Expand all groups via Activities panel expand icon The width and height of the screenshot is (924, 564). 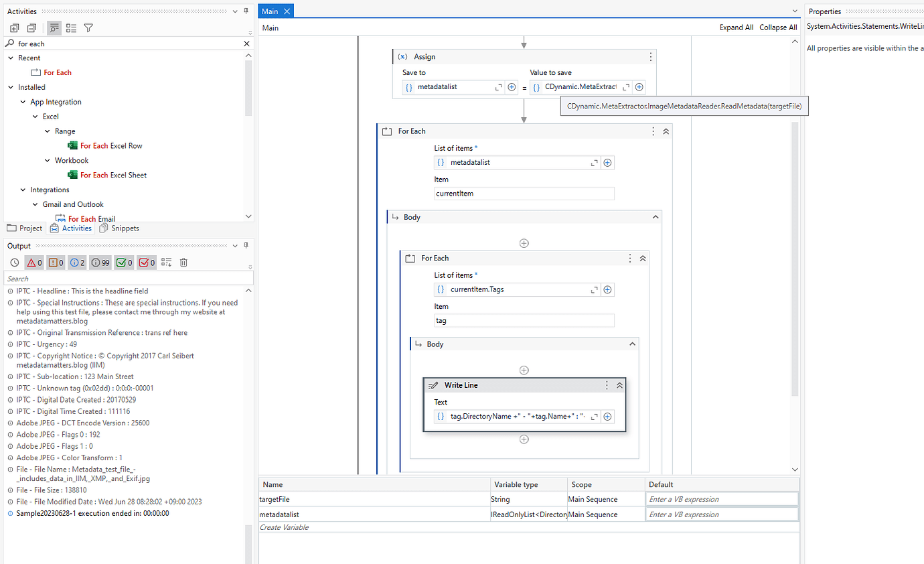tap(14, 27)
